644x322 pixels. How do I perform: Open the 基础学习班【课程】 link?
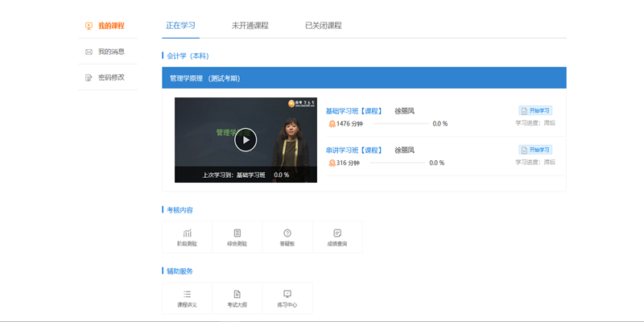coord(353,111)
